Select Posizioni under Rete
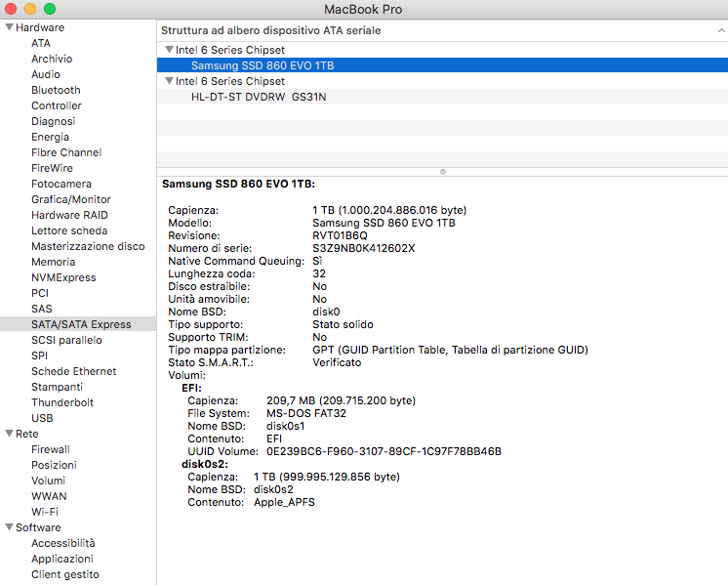Image resolution: width=728 pixels, height=585 pixels. click(54, 465)
